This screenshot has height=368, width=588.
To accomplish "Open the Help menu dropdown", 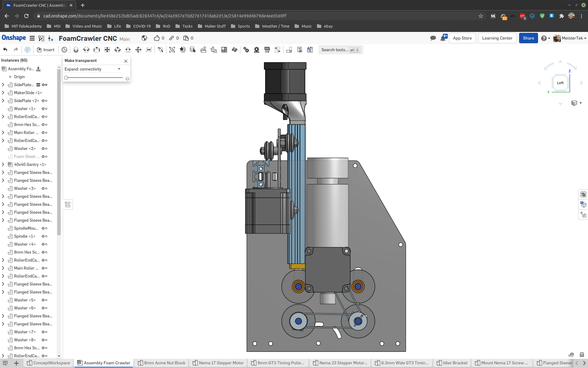I will (x=545, y=38).
